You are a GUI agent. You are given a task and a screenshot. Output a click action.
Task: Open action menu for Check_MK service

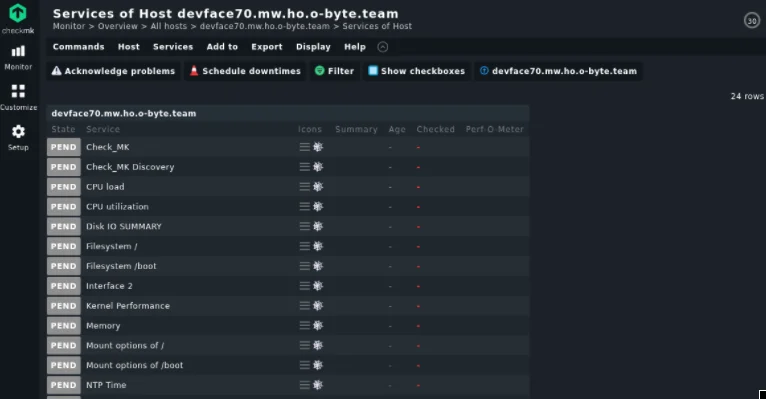click(x=304, y=147)
